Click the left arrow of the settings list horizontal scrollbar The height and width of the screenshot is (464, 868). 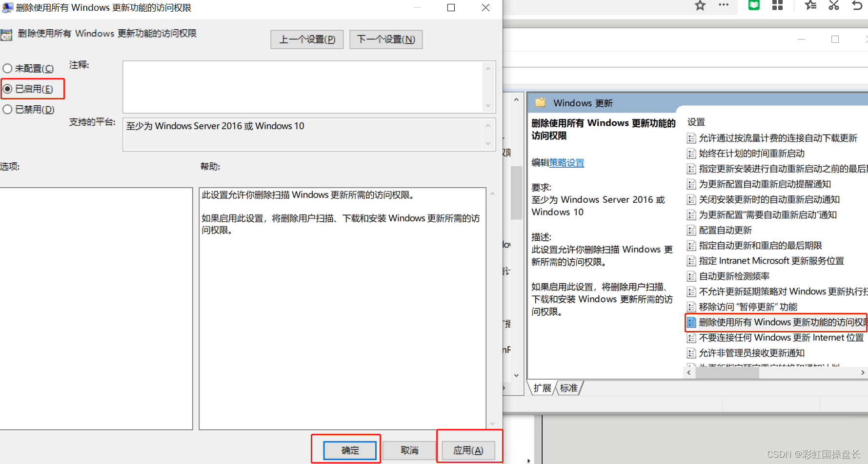(689, 372)
